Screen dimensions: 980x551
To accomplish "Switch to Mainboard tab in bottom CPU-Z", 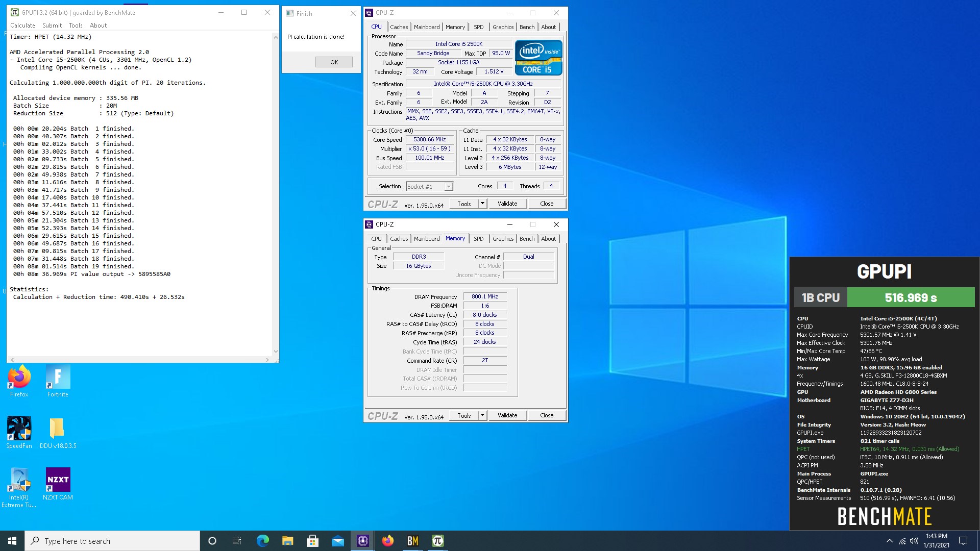I will click(427, 239).
